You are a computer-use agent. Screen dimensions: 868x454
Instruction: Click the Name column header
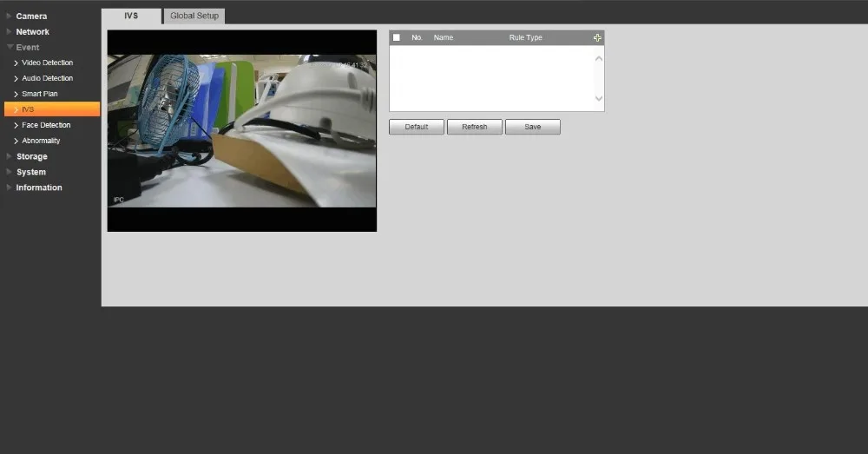(x=444, y=37)
